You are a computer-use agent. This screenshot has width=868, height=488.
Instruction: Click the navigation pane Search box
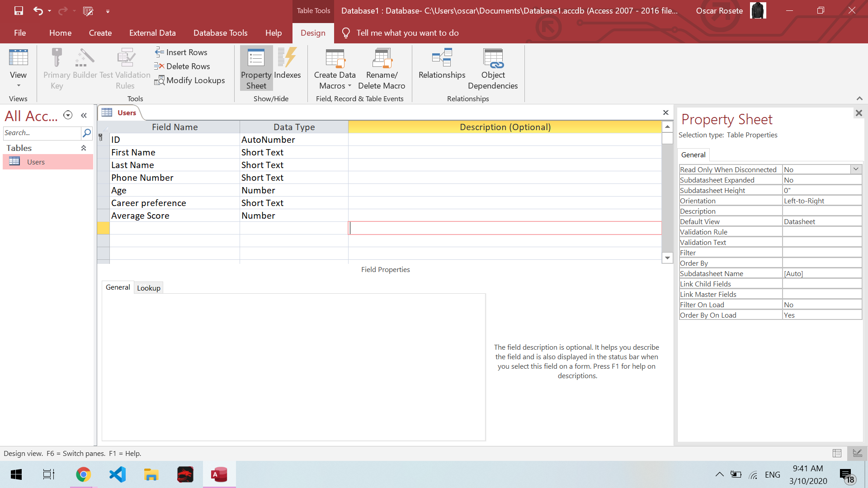click(x=42, y=133)
